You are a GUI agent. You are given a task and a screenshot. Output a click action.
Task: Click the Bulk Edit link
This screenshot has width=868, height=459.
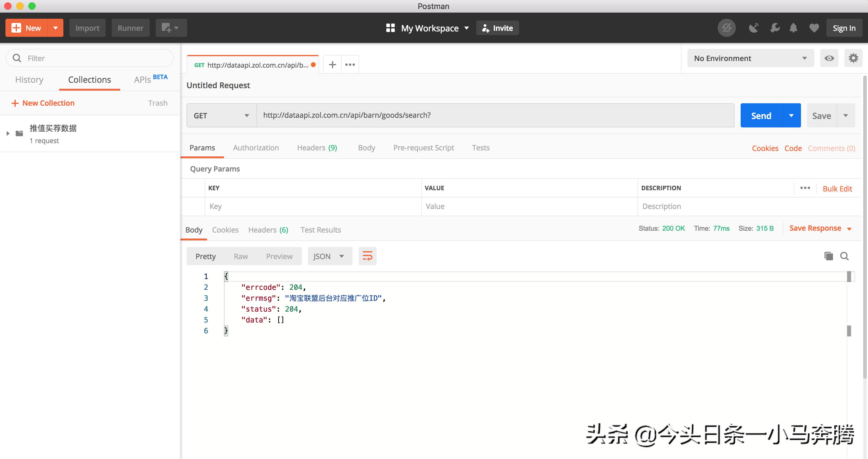click(837, 188)
